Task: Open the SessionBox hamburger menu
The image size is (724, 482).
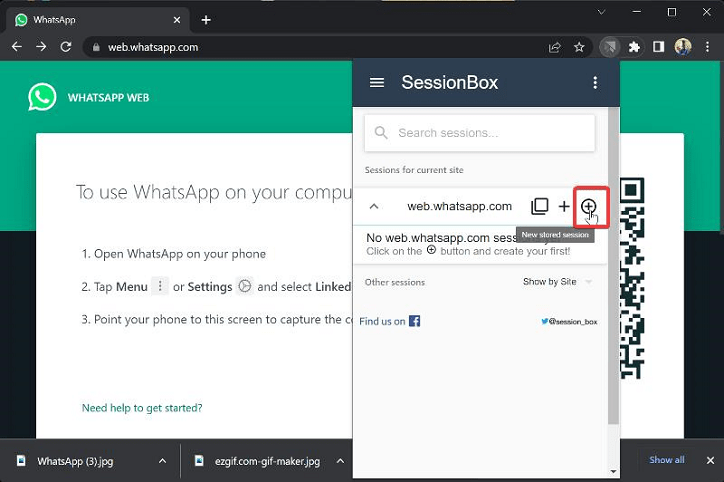Action: click(377, 83)
